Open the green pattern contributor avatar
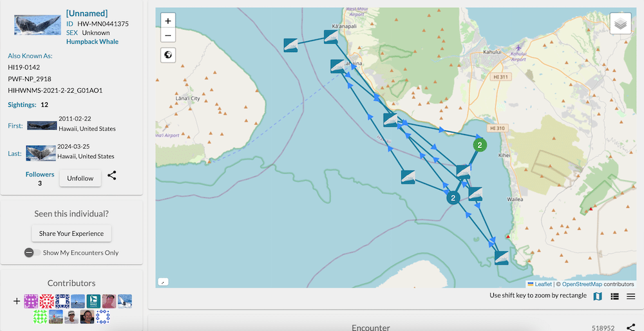This screenshot has height=331, width=644. pyautogui.click(x=40, y=317)
